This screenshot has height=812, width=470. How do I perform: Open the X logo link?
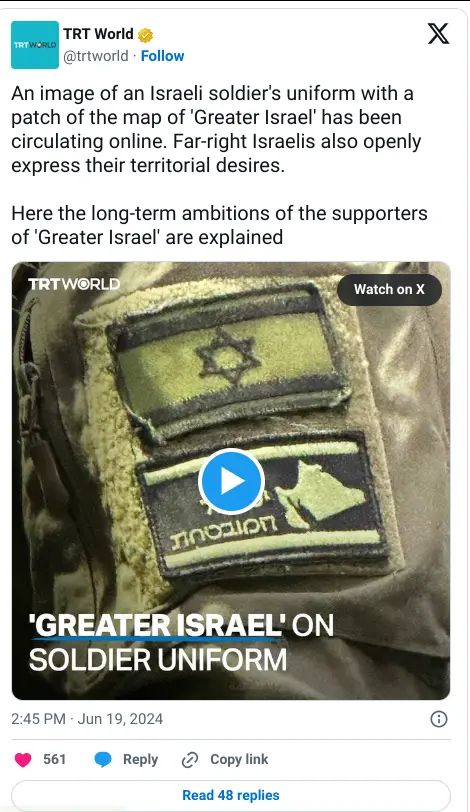pyautogui.click(x=438, y=34)
